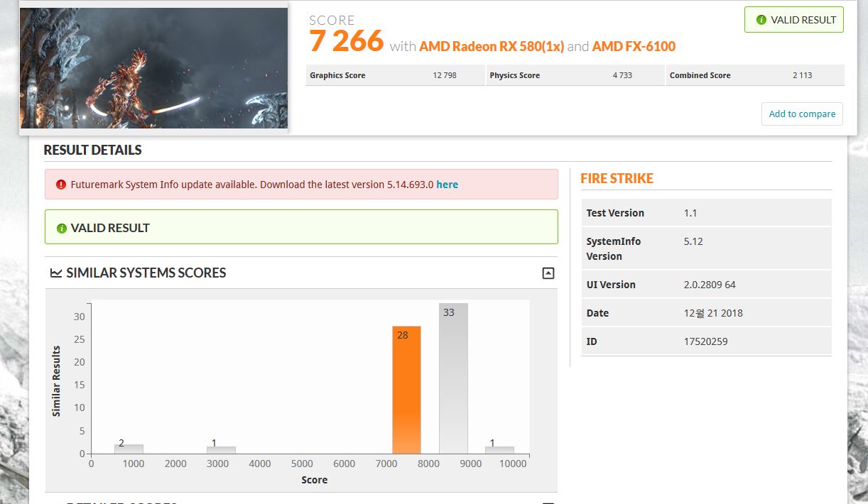Image resolution: width=868 pixels, height=504 pixels.
Task: Click the ID value 17520259
Action: [x=705, y=341]
